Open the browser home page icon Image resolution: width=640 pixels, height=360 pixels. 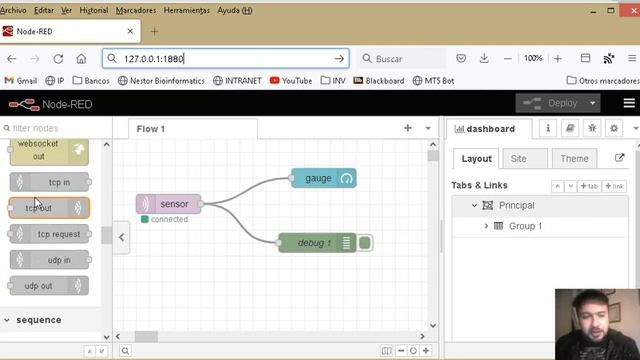point(81,59)
